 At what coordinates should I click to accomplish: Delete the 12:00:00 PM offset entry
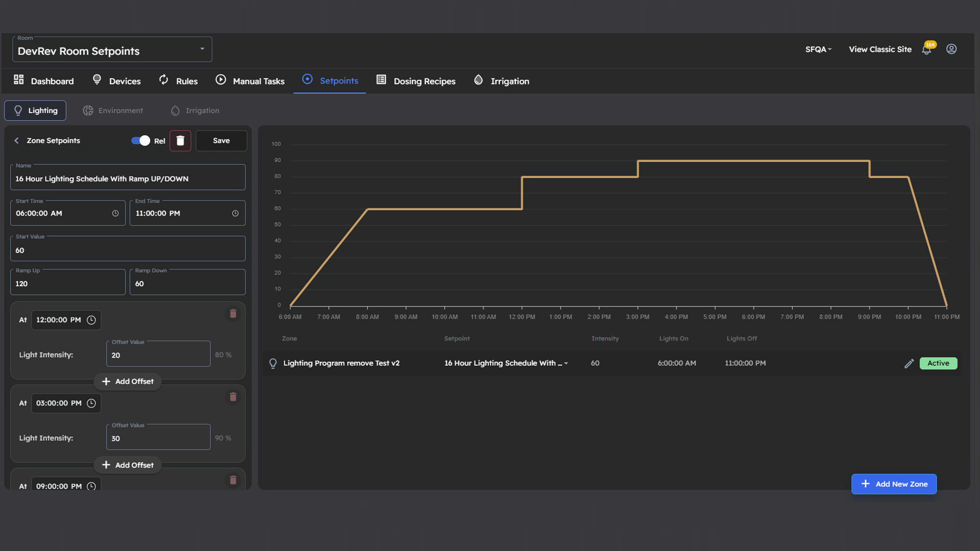pyautogui.click(x=233, y=314)
